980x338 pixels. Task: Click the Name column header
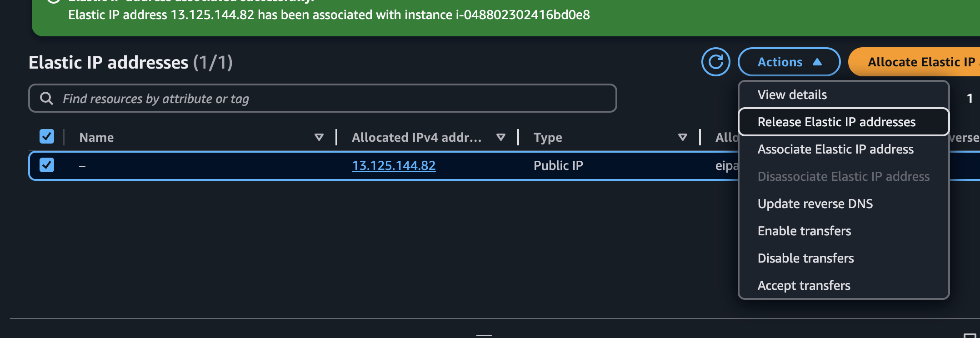[x=96, y=137]
